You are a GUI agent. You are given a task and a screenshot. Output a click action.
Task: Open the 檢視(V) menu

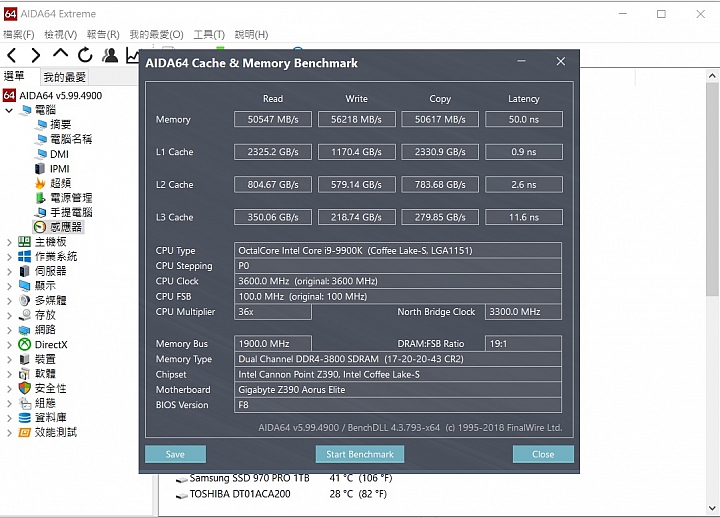tap(61, 34)
